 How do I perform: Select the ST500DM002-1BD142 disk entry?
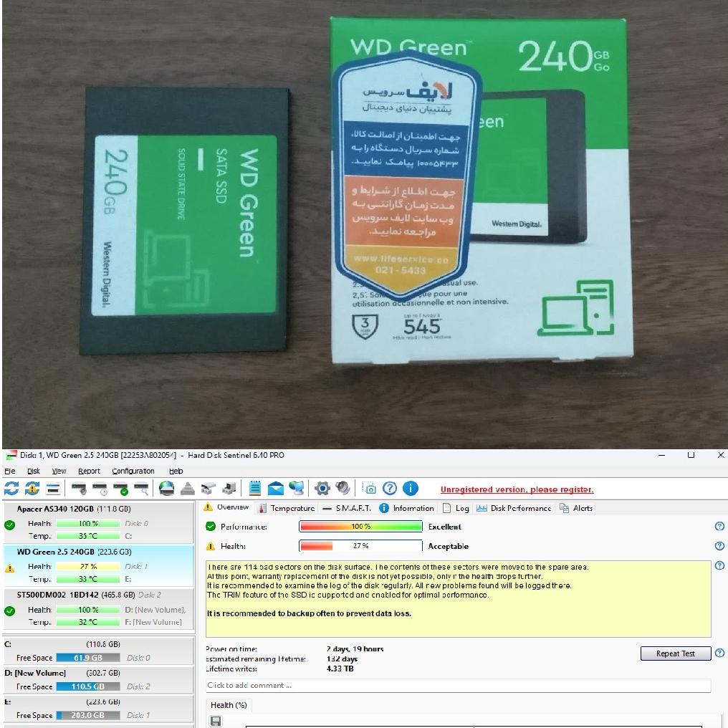pos(99,608)
